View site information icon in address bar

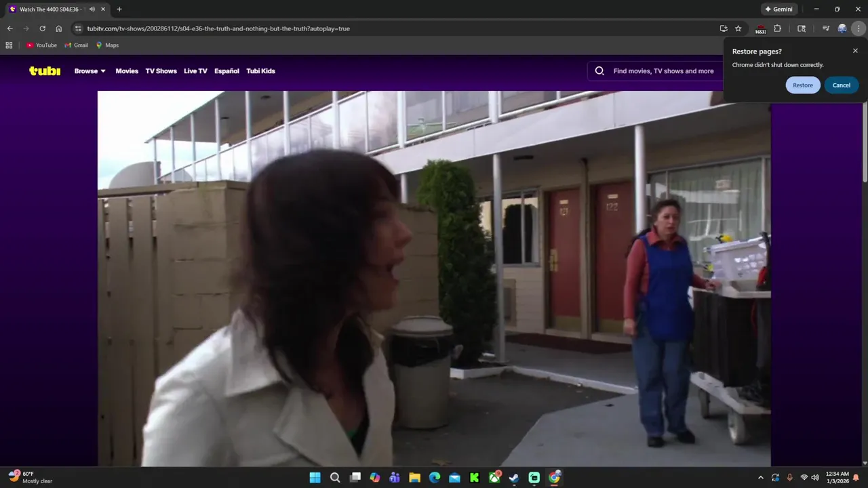[x=78, y=28]
